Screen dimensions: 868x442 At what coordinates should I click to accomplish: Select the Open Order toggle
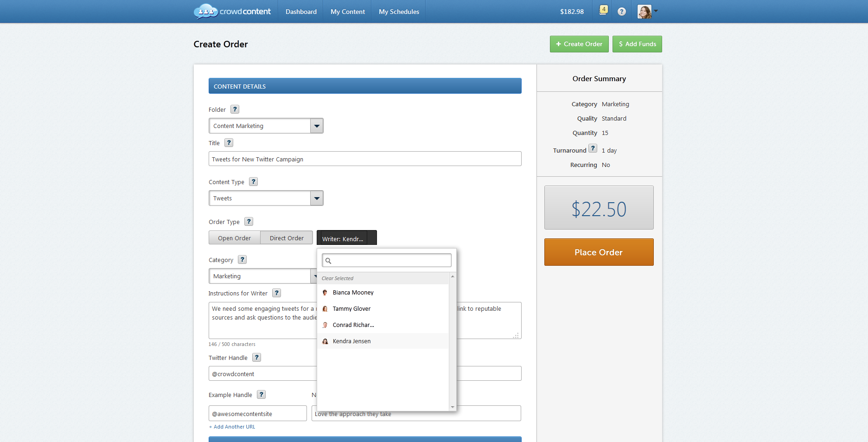click(x=234, y=238)
